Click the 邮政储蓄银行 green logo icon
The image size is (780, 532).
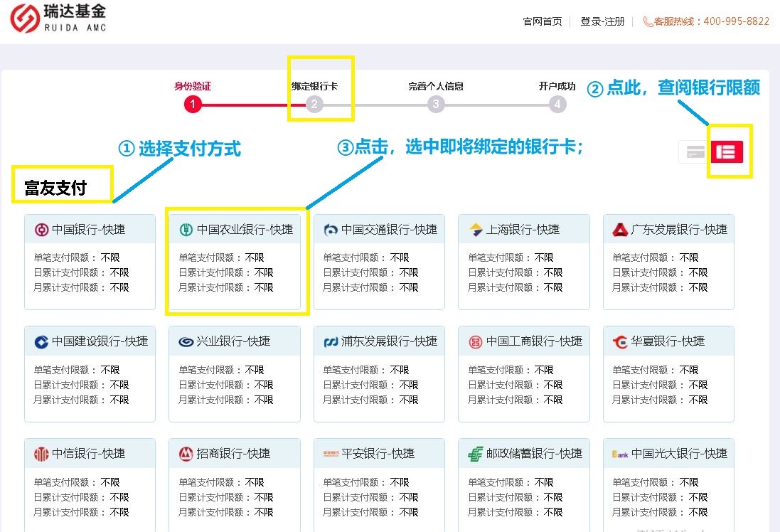(476, 454)
